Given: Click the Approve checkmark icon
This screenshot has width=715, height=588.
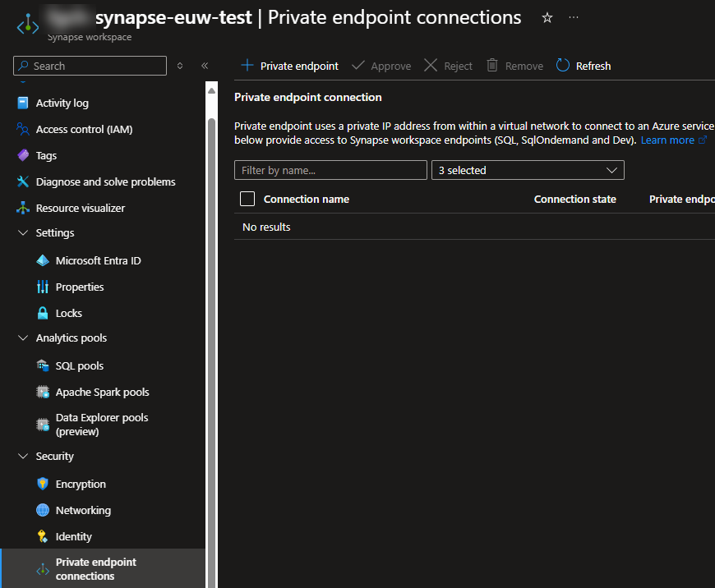Looking at the screenshot, I should coord(358,65).
